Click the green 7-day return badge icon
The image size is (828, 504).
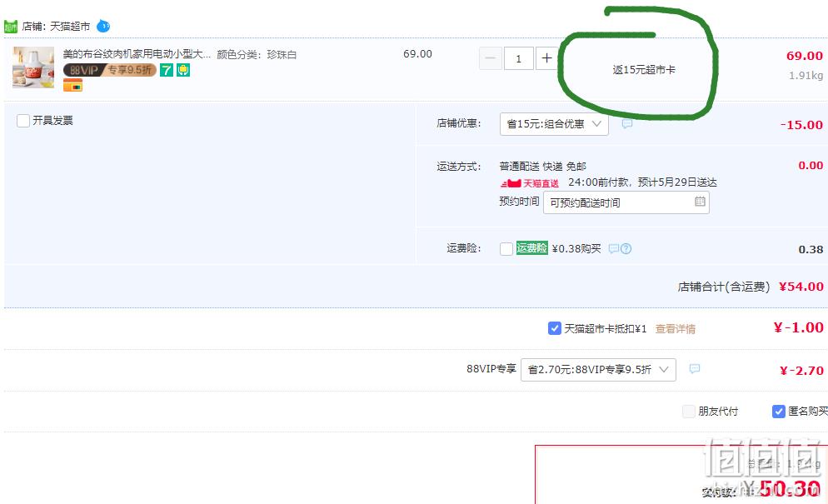pos(167,70)
